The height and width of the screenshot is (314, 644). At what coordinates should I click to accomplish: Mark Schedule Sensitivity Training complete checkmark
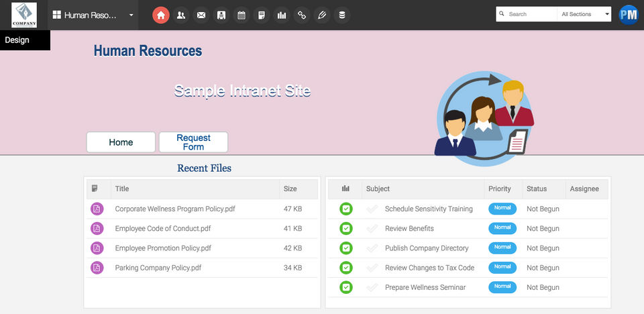tap(372, 209)
